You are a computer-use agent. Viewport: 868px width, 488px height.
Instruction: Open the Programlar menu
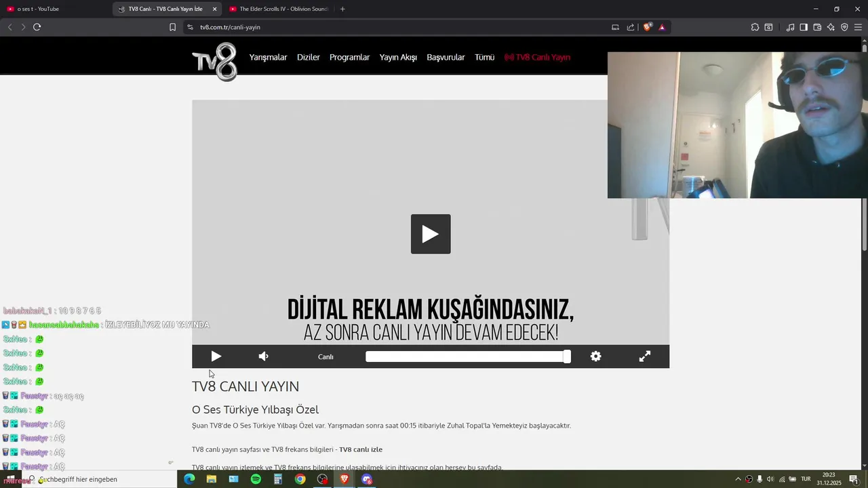349,58
